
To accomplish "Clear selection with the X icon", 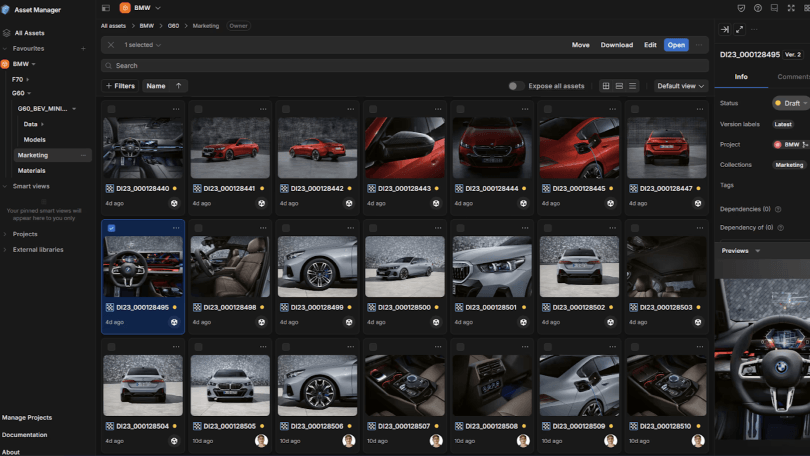I will 111,45.
